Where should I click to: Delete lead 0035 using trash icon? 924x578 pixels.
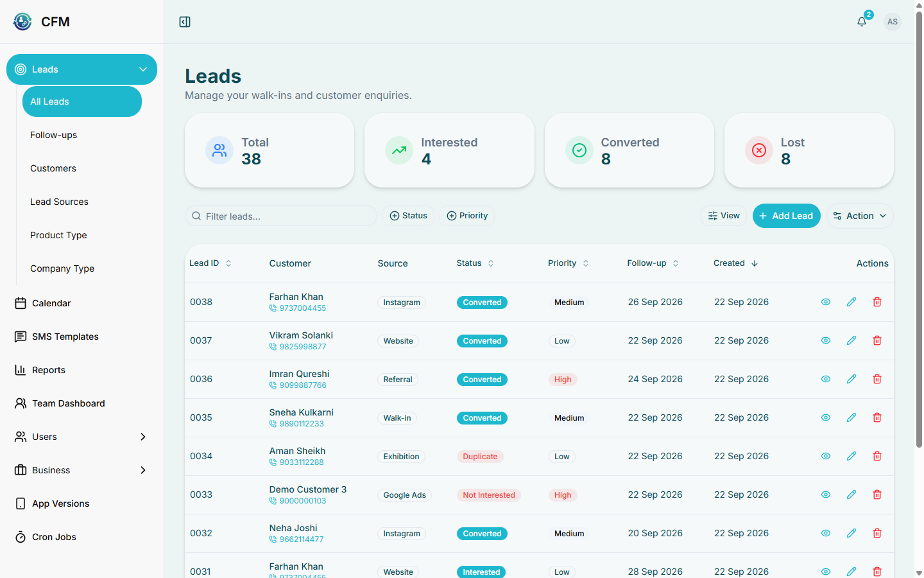coord(877,417)
